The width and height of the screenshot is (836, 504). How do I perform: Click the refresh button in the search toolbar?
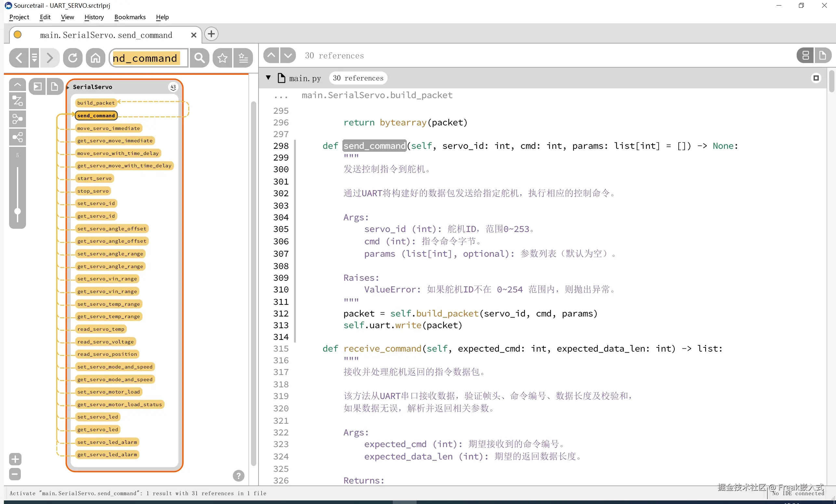tap(73, 58)
